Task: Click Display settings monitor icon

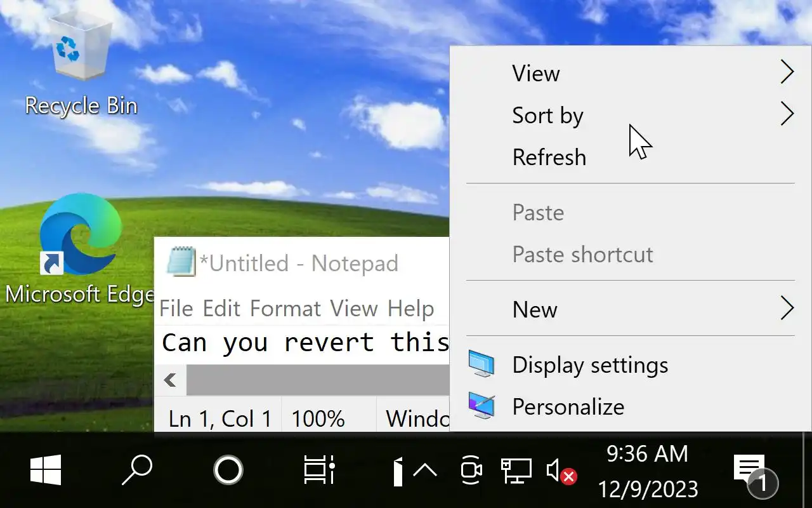Action: (x=481, y=364)
